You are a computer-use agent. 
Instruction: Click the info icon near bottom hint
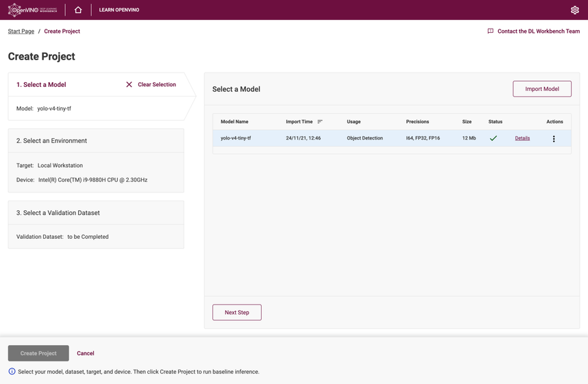click(x=12, y=371)
